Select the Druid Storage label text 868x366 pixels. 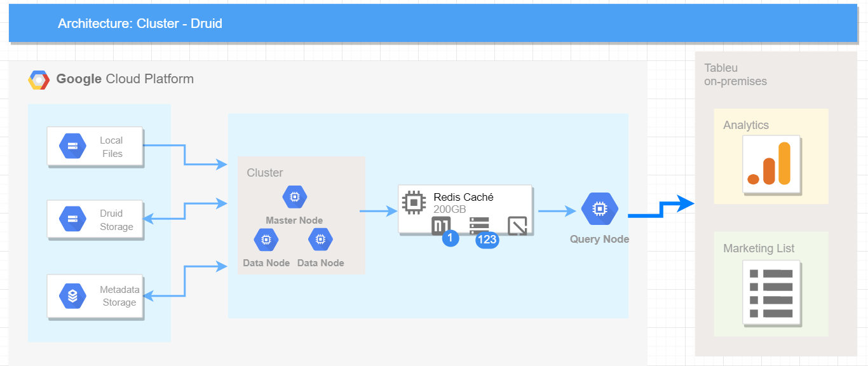116,220
